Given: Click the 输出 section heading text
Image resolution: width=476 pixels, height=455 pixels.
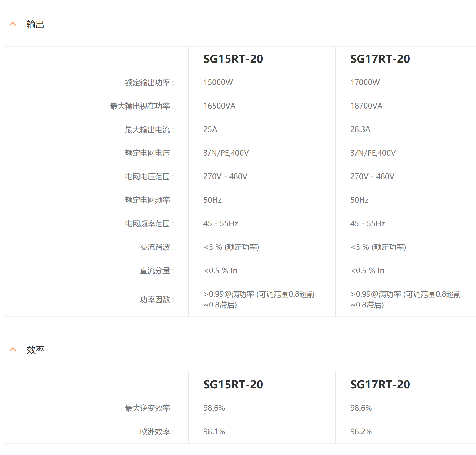Looking at the screenshot, I should tap(35, 24).
